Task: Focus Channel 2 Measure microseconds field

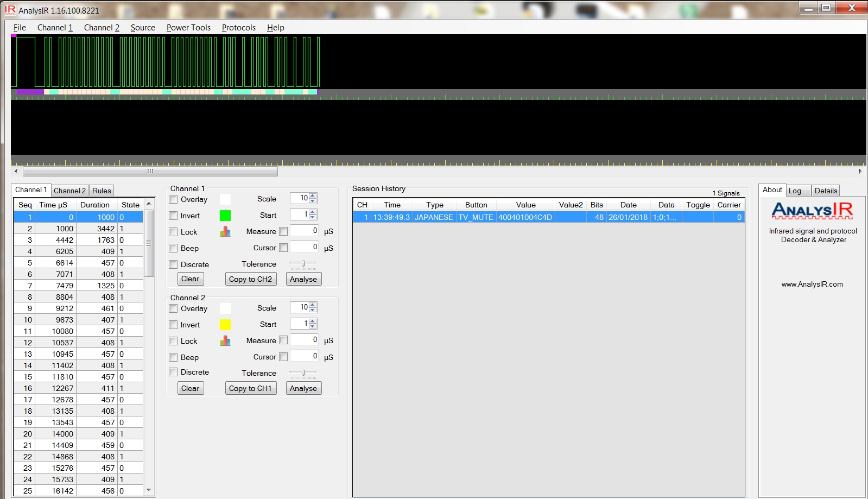Action: coord(304,340)
